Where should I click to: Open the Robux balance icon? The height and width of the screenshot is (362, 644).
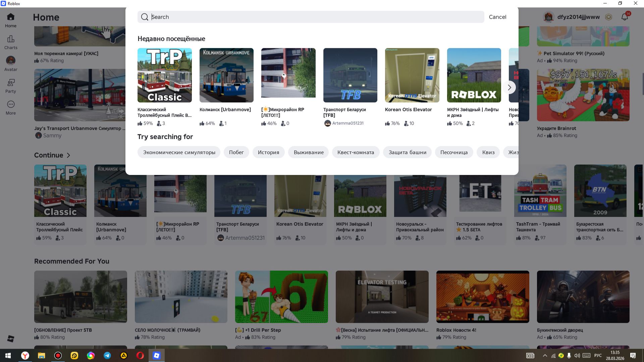(608, 17)
